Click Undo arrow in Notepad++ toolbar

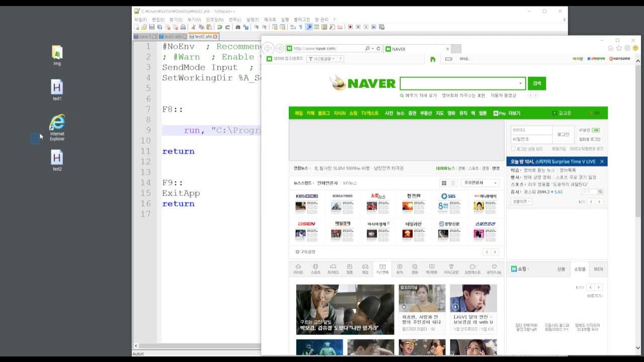pyautogui.click(x=219, y=27)
